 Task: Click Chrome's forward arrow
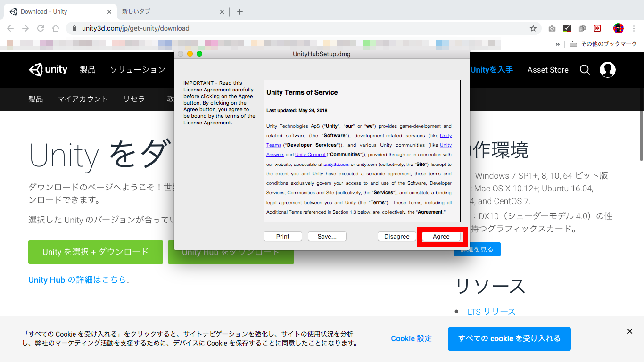(x=25, y=28)
